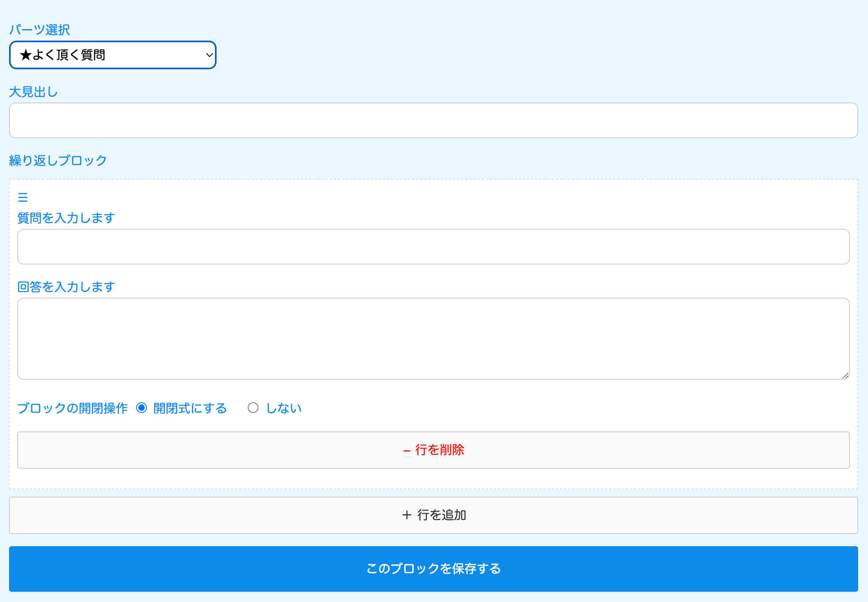Click the plus icon beside 行を追加
This screenshot has height=602, width=868.
tap(407, 515)
